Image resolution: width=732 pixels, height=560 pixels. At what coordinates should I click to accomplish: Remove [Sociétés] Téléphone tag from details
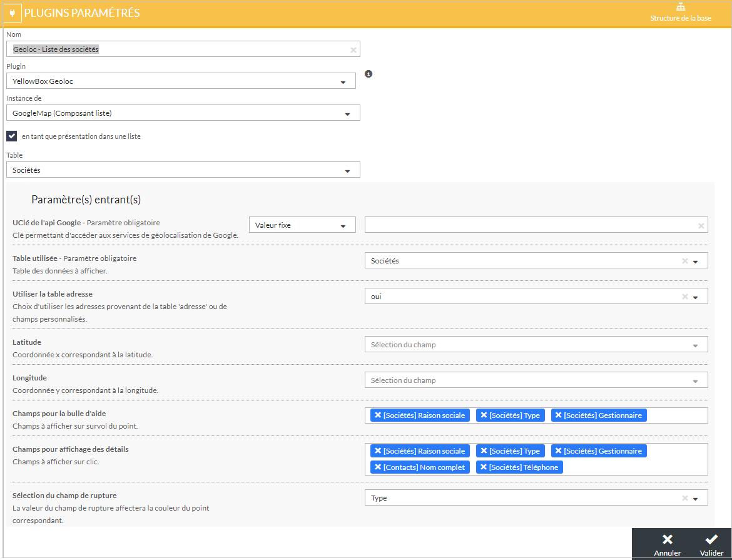tap(484, 467)
